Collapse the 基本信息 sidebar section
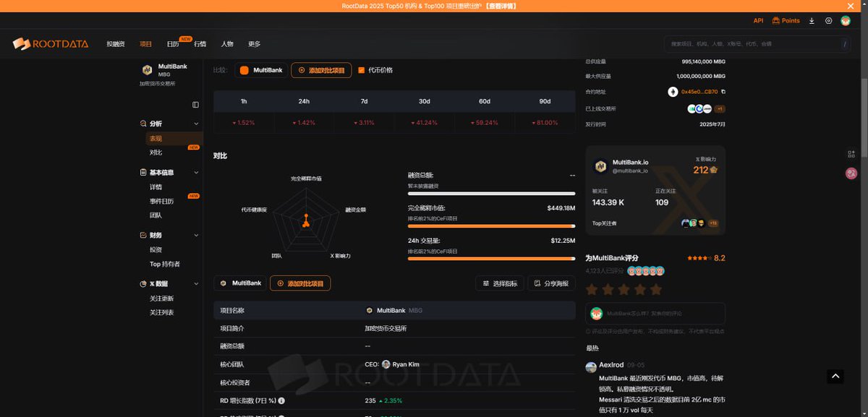Image resolution: width=868 pixels, height=417 pixels. click(x=196, y=173)
